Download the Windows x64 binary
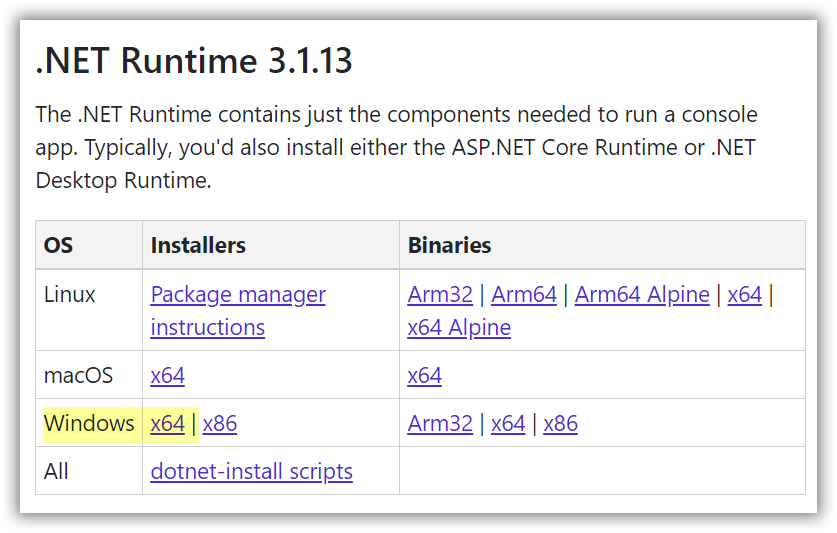Viewport: 837px width, 533px height. [x=508, y=424]
